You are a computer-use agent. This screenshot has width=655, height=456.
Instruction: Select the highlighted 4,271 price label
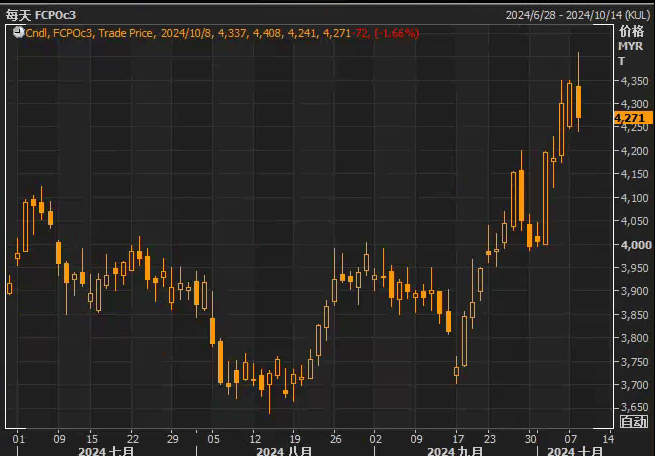click(633, 118)
